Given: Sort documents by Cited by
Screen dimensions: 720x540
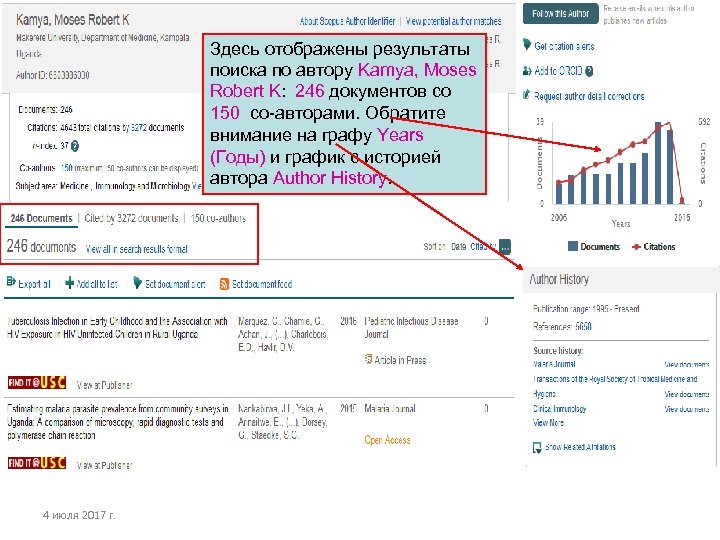Looking at the screenshot, I should point(483,247).
